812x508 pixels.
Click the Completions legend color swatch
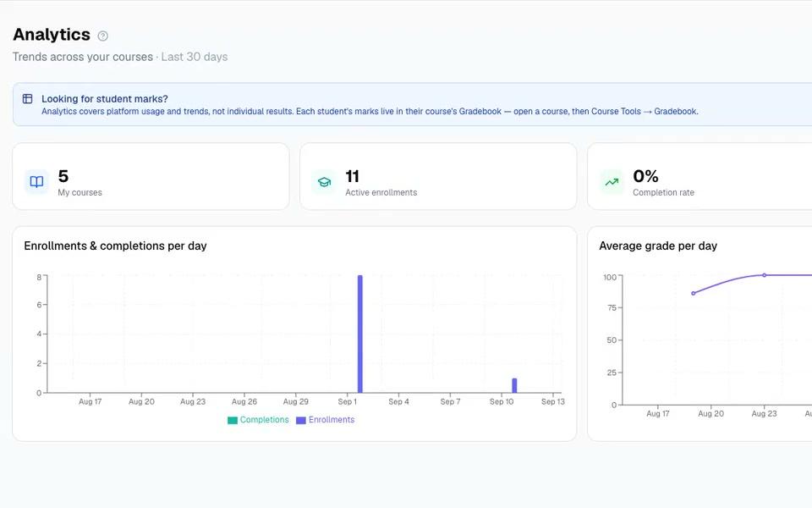pos(233,420)
